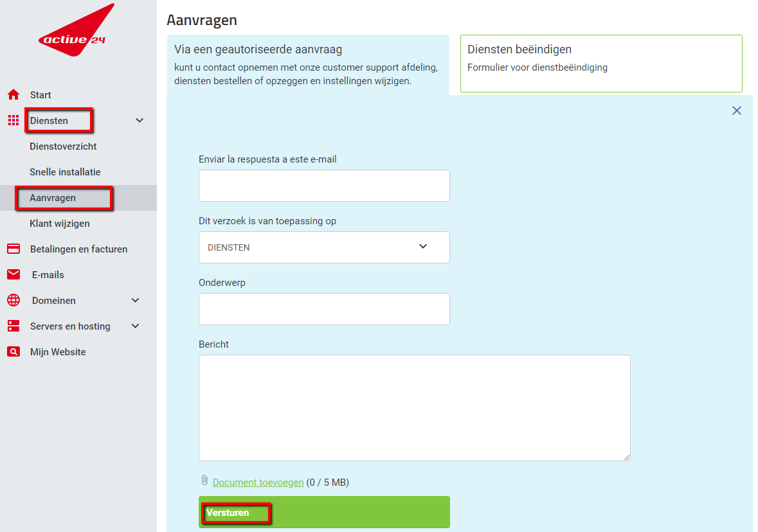Go to Snelle installatie
The image size is (758, 532).
point(65,172)
